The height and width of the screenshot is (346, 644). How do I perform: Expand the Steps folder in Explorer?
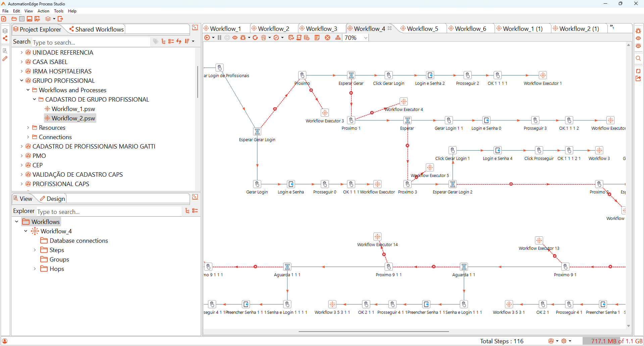[x=35, y=250]
